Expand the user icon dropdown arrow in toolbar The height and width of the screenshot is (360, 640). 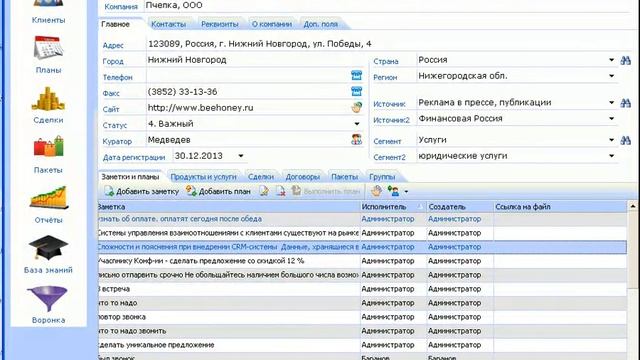click(406, 191)
